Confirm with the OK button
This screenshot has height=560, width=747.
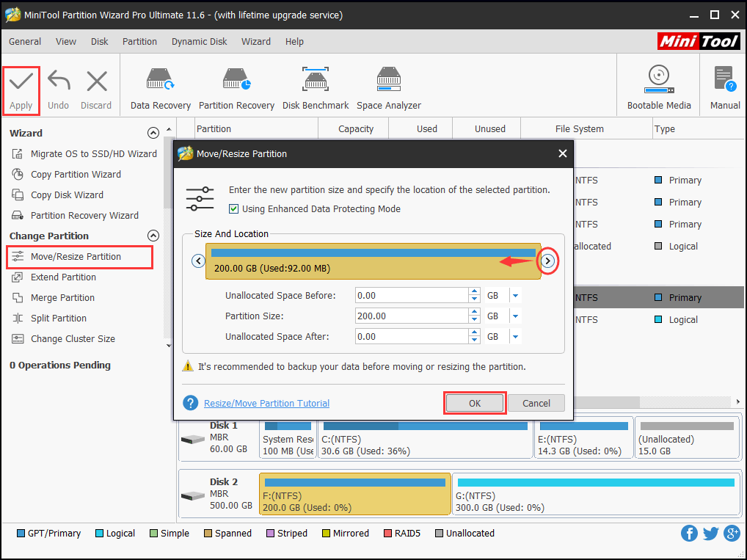point(475,403)
